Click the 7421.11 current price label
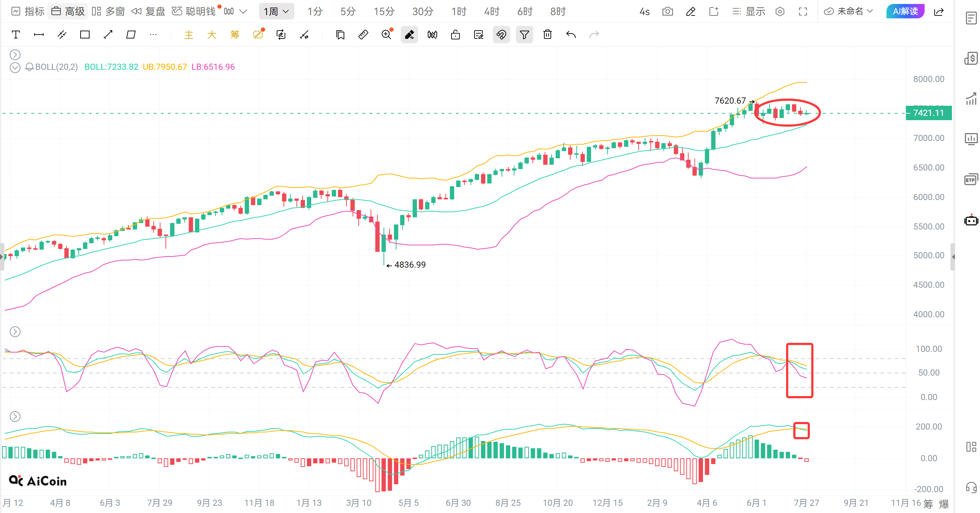The image size is (980, 513). point(929,113)
